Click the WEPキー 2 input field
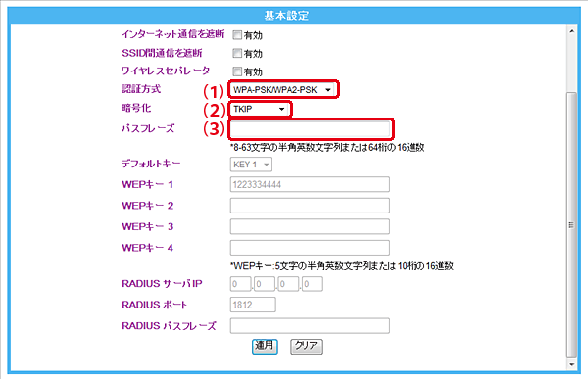Screen dimensions: 588x379 [x=310, y=206]
